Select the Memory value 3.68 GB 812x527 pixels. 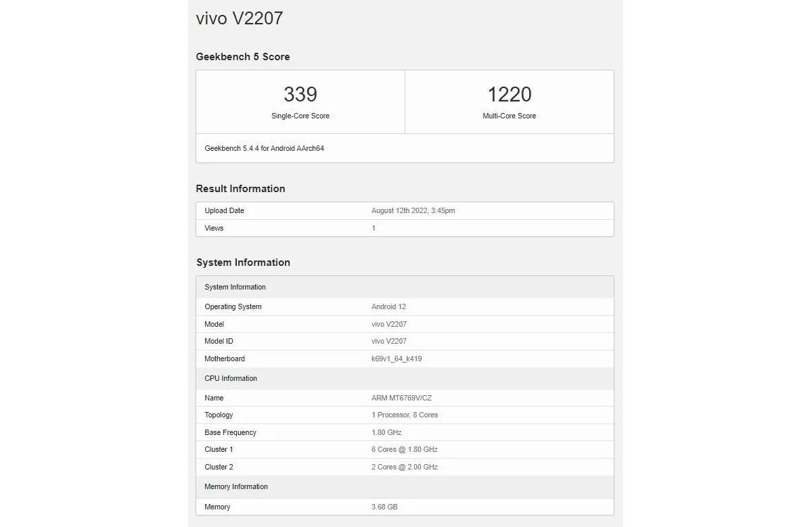pyautogui.click(x=384, y=507)
